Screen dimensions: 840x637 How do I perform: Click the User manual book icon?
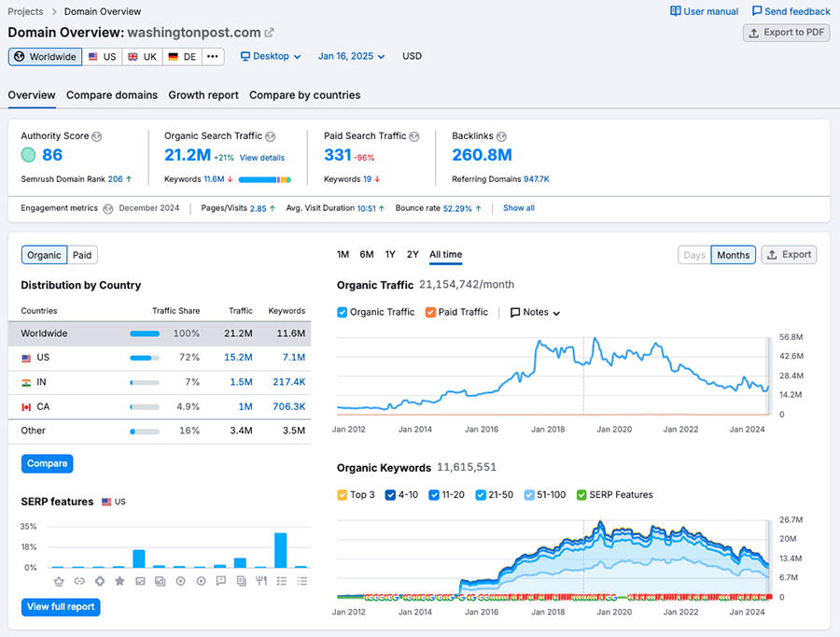tap(676, 11)
